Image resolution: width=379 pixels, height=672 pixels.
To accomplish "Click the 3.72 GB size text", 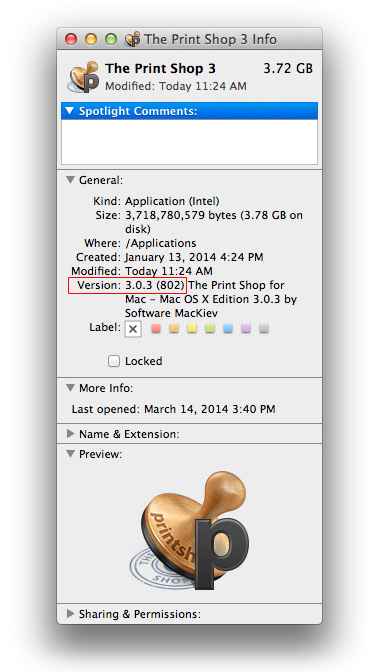I will [288, 69].
